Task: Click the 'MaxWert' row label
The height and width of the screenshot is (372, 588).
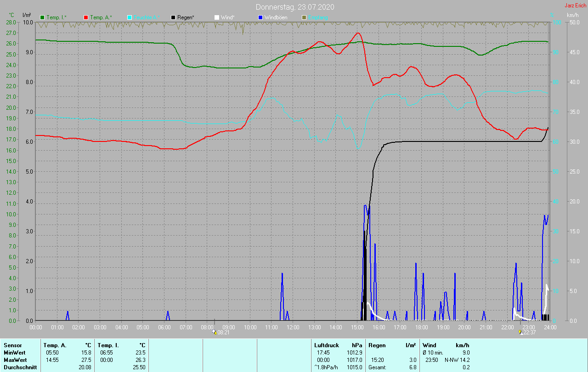Action: 15,360
